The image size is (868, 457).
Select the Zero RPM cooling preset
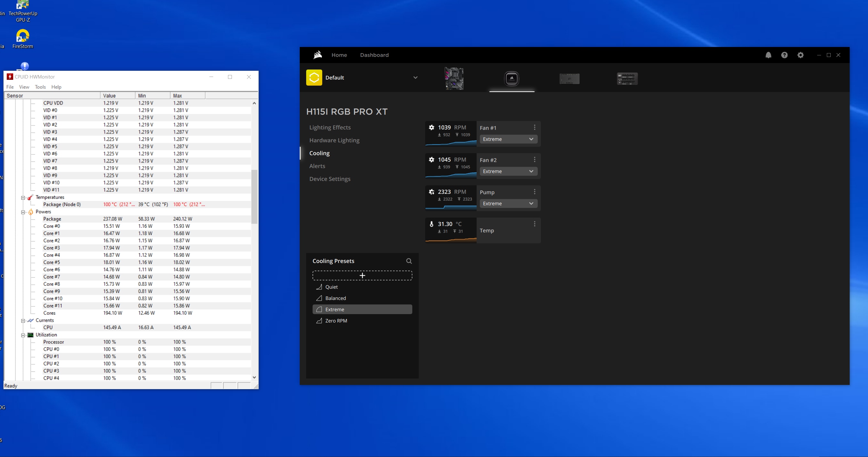click(362, 321)
